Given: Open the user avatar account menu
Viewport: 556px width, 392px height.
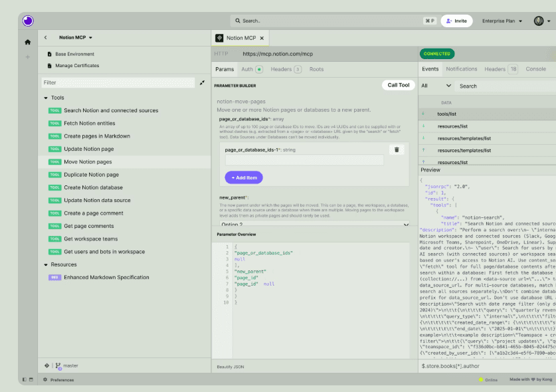Looking at the screenshot, I should click(542, 21).
